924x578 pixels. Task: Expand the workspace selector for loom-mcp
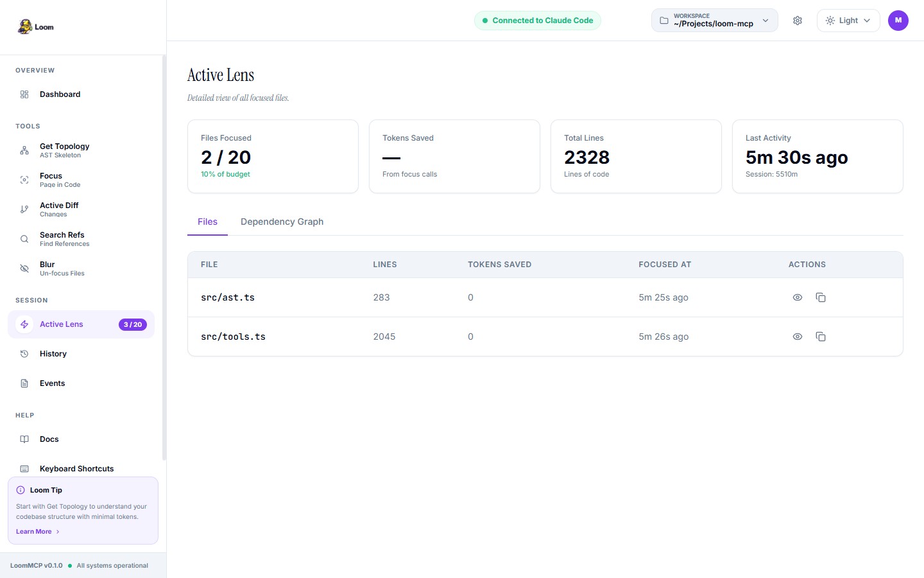click(x=714, y=20)
